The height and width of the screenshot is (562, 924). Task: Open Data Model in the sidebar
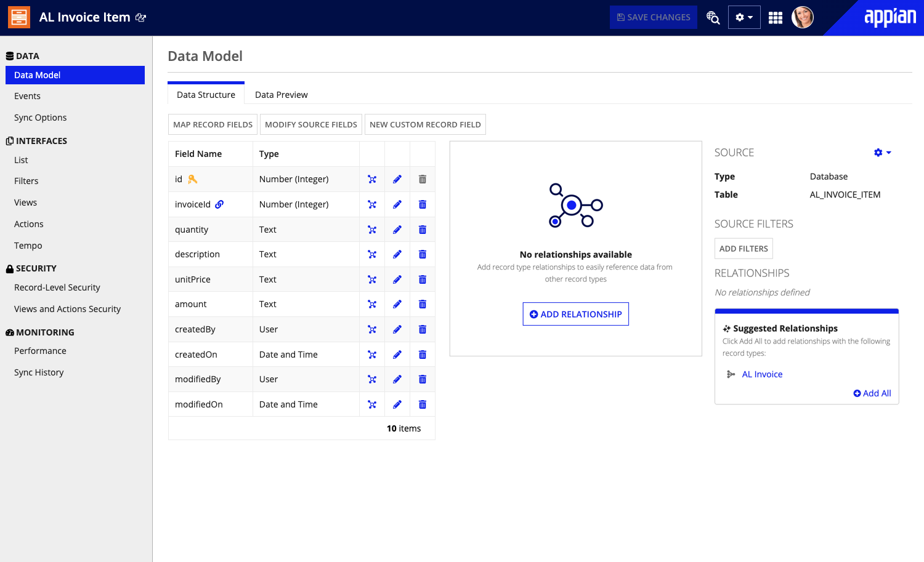coord(75,75)
